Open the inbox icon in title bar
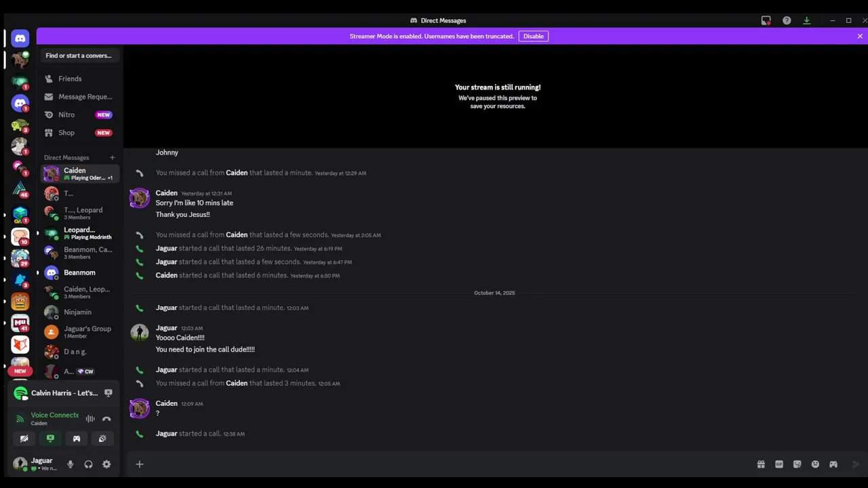Screen dimensions: 868x488 (766, 20)
